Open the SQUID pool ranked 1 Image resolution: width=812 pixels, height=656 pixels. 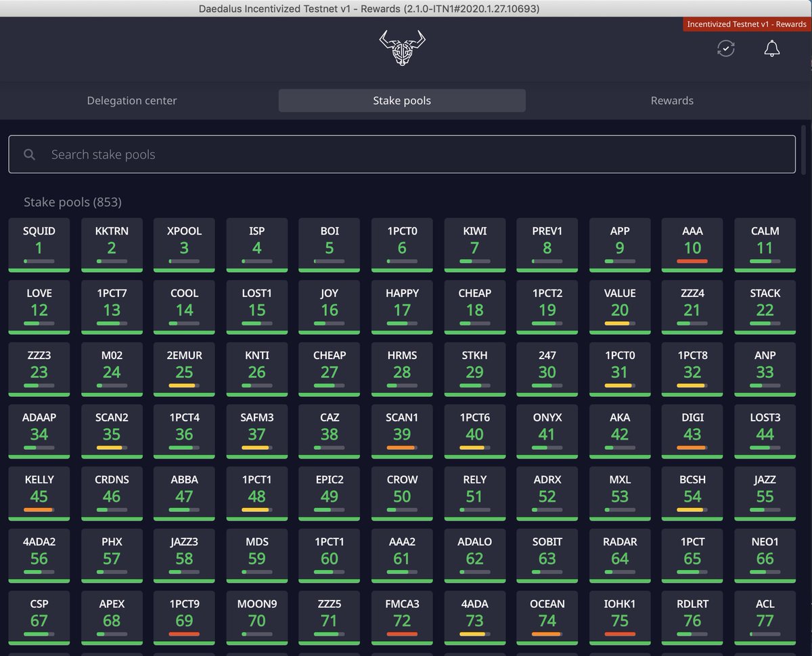[39, 245]
